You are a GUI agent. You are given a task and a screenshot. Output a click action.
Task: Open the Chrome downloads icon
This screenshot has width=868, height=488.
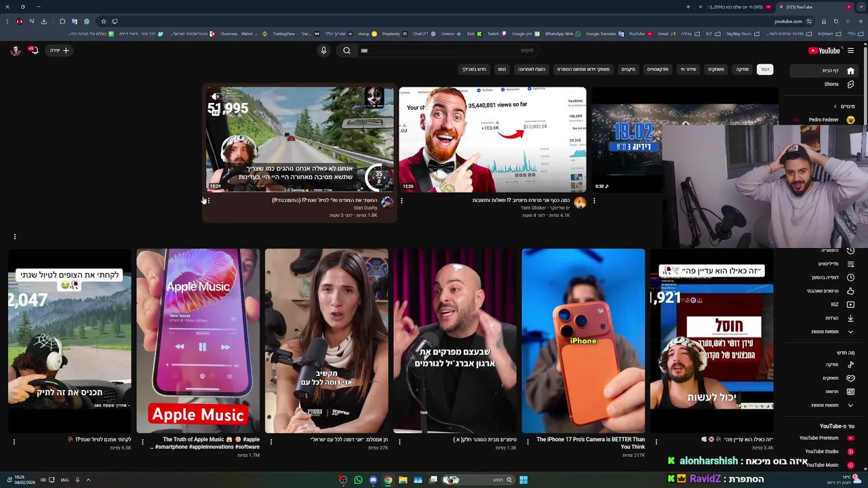click(x=44, y=22)
